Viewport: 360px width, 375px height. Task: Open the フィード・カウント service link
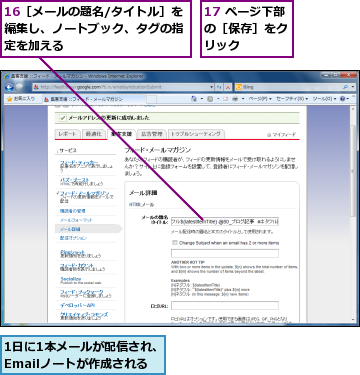tap(77, 265)
